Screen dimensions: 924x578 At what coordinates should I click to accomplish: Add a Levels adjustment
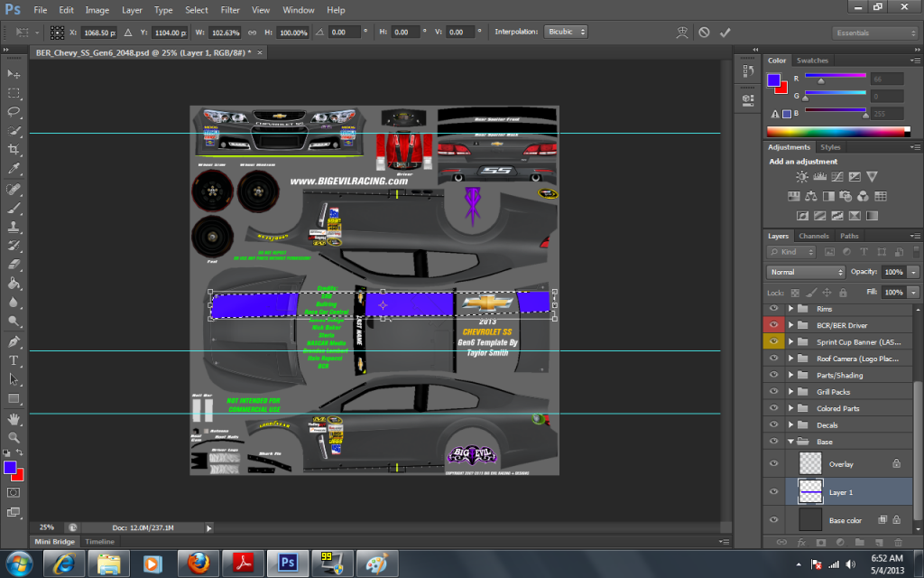819,176
